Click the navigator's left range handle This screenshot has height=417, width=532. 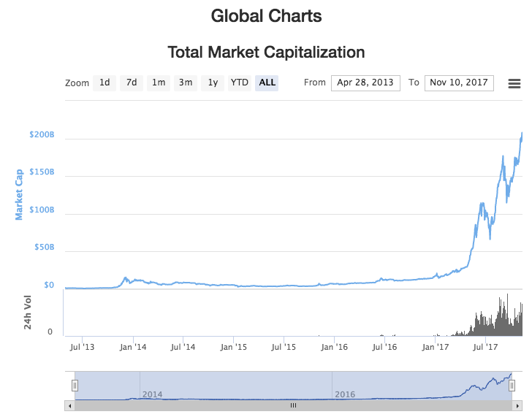75,385
